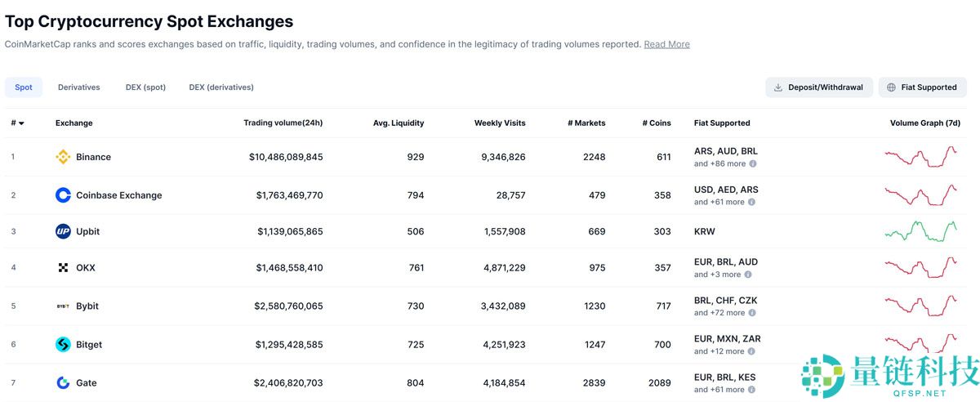Sort by # Coins column header
This screenshot has width=980, height=402.
(657, 123)
